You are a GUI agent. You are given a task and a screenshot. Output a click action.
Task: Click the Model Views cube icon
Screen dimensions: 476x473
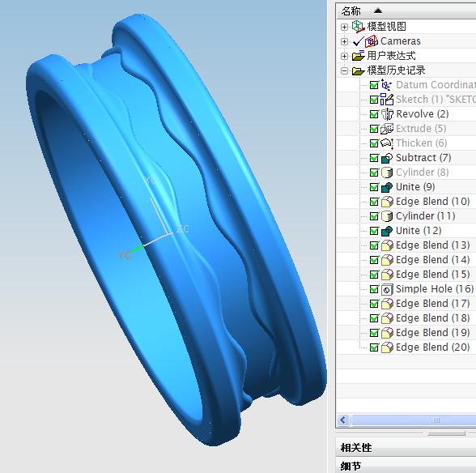point(358,27)
